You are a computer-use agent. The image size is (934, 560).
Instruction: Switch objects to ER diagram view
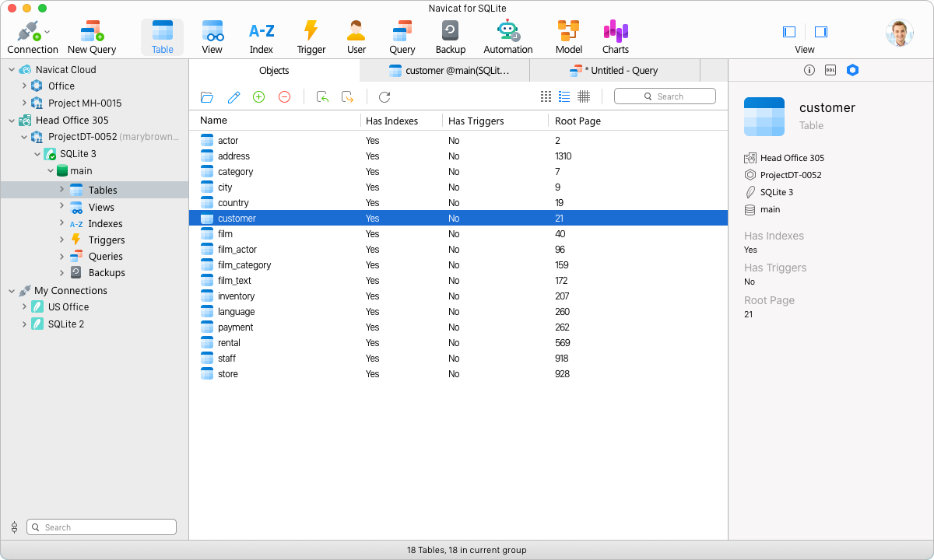[584, 96]
